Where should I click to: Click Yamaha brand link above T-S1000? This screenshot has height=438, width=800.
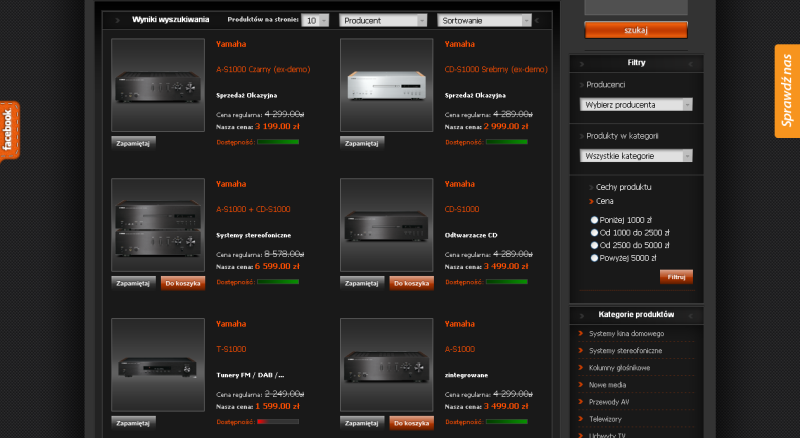231,324
